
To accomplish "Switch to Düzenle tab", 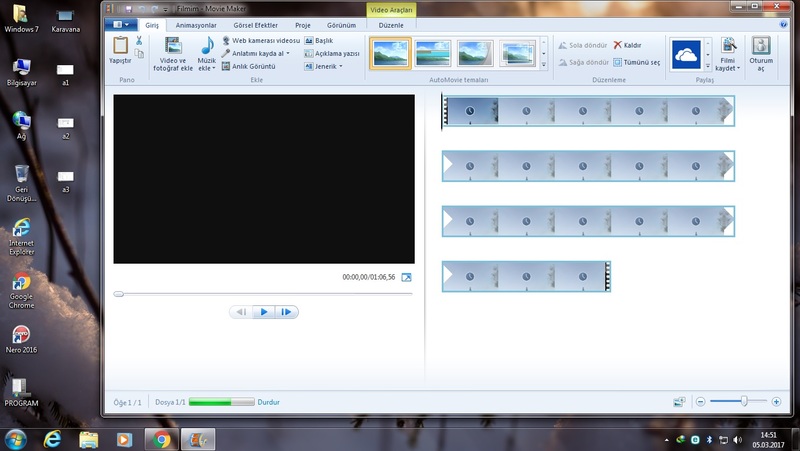I will 391,25.
